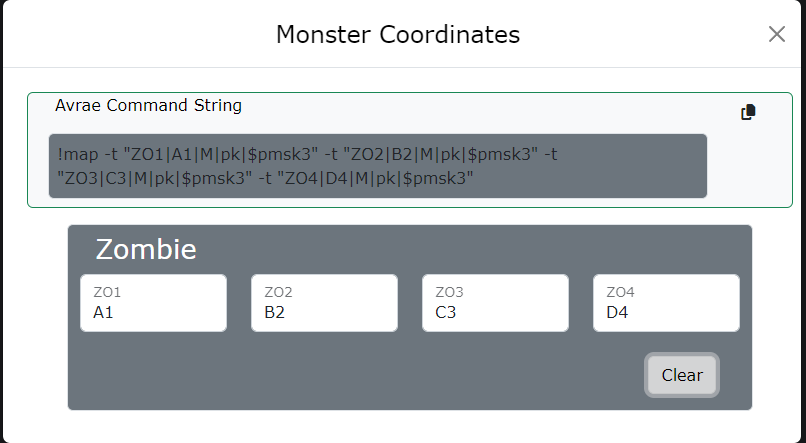Screen dimensions: 806x443
Task: Click the small ZO3 field label
Action: (449, 293)
